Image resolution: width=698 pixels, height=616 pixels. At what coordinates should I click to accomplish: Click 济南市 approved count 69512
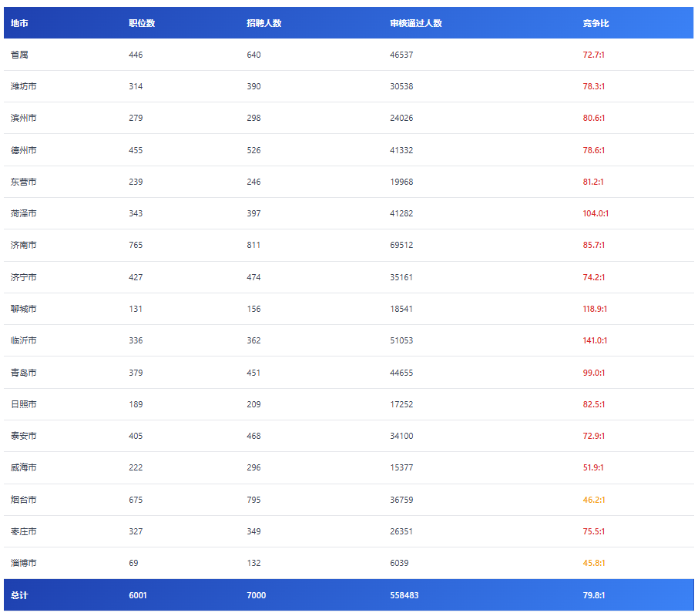[401, 245]
